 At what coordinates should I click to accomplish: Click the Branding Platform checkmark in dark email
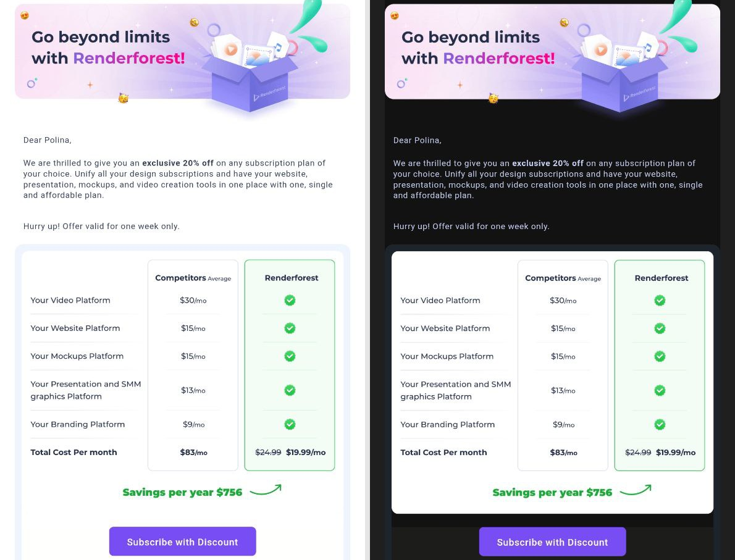tap(660, 425)
